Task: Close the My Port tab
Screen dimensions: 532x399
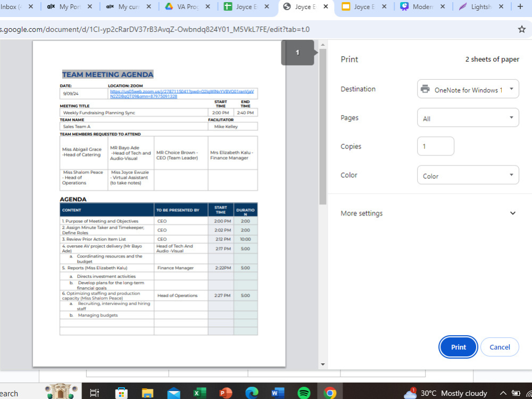Action: (89, 6)
